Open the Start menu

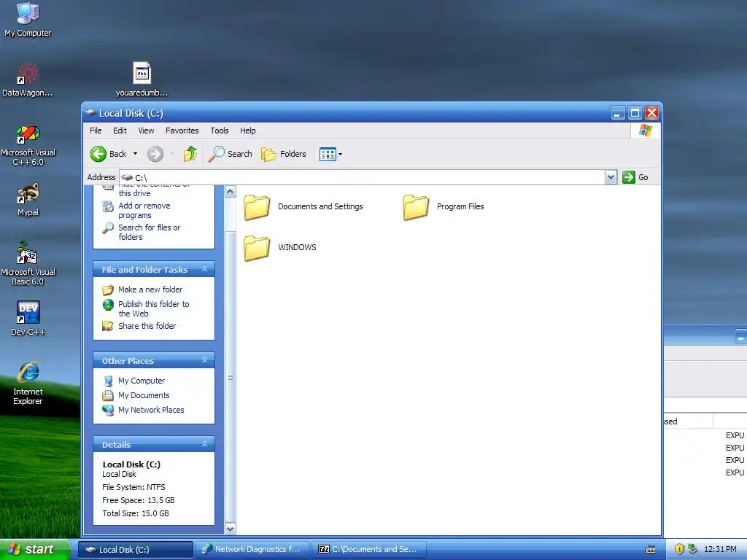coord(35,550)
